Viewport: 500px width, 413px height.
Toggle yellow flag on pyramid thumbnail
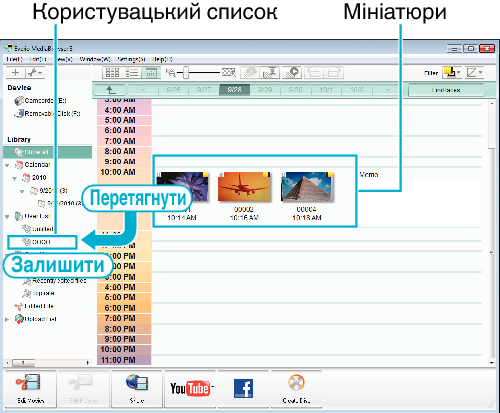coord(329,174)
